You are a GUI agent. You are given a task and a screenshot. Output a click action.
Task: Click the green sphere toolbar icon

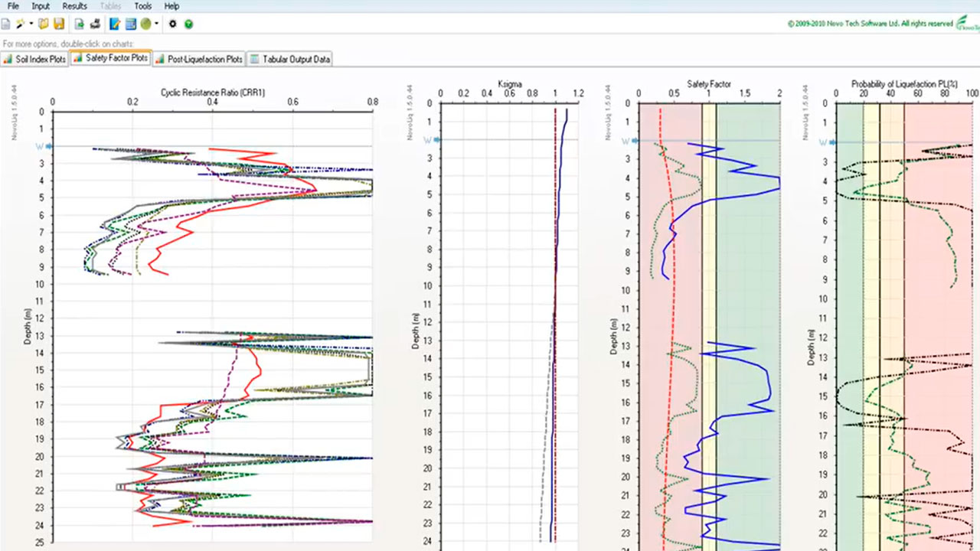tap(145, 24)
